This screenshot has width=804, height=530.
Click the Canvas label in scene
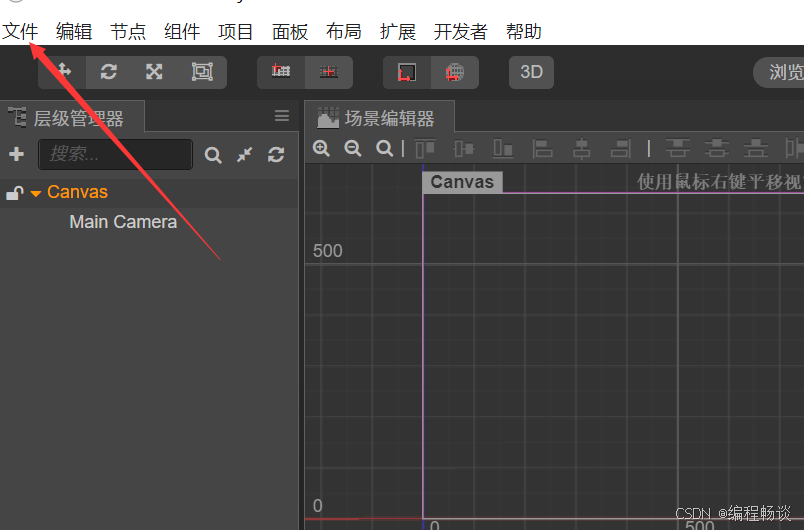pyautogui.click(x=462, y=182)
